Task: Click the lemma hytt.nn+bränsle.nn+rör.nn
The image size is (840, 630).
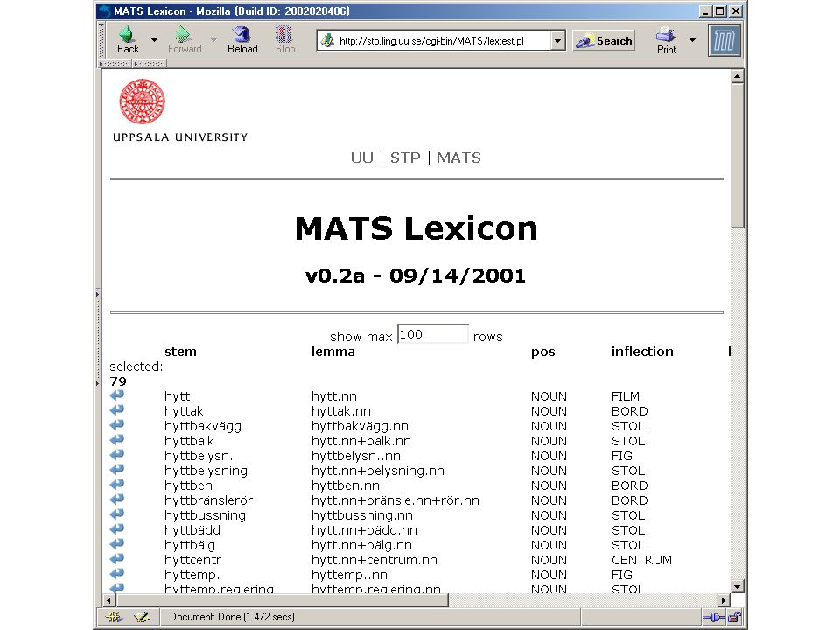Action: [x=395, y=500]
